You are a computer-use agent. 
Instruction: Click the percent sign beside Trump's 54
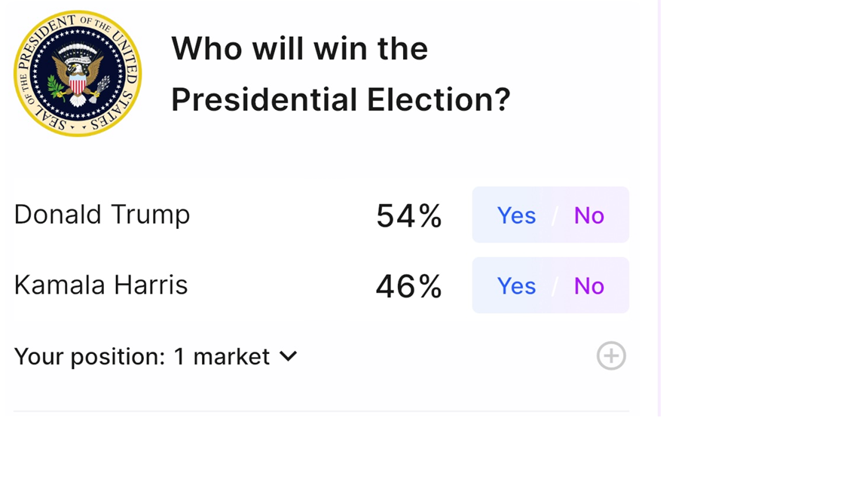430,216
